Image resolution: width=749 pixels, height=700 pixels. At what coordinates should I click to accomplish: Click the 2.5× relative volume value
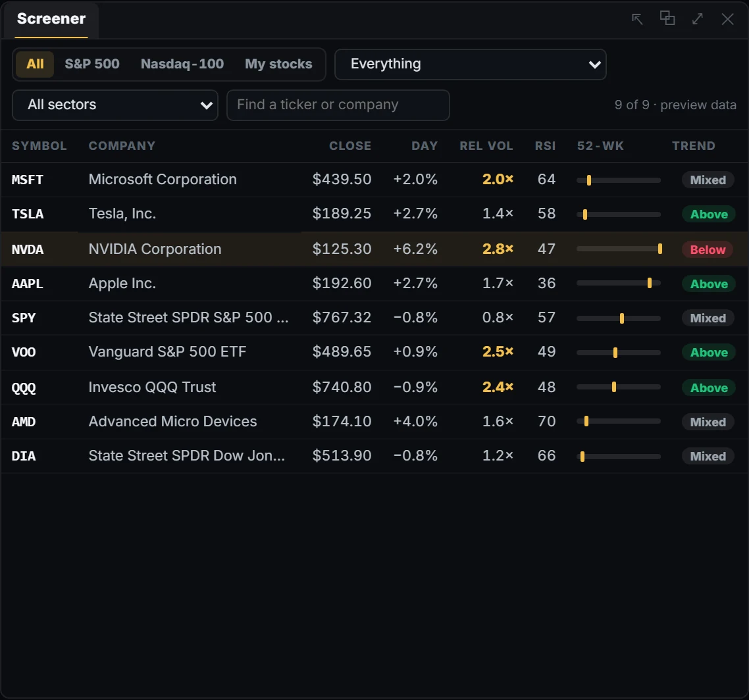(498, 352)
